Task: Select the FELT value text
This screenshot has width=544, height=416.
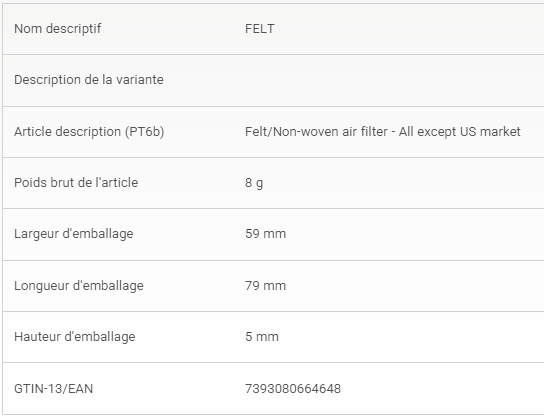Action: pos(260,29)
